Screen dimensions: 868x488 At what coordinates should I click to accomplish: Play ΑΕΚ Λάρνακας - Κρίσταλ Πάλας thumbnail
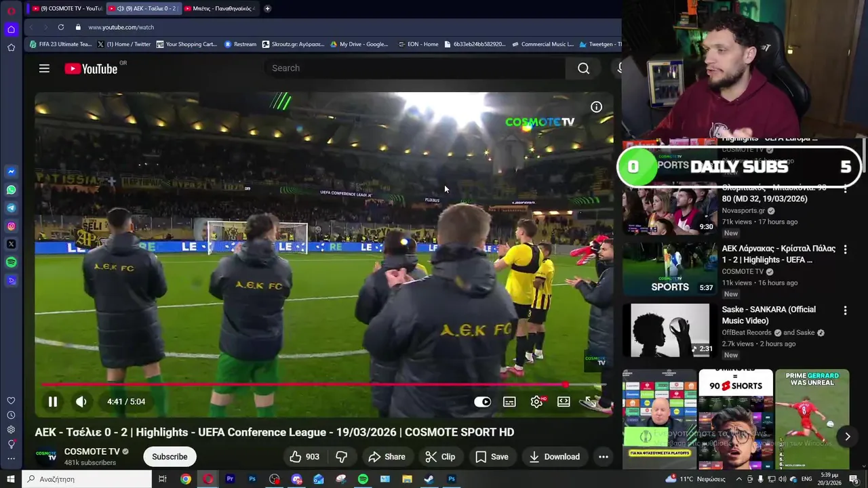[669, 268]
